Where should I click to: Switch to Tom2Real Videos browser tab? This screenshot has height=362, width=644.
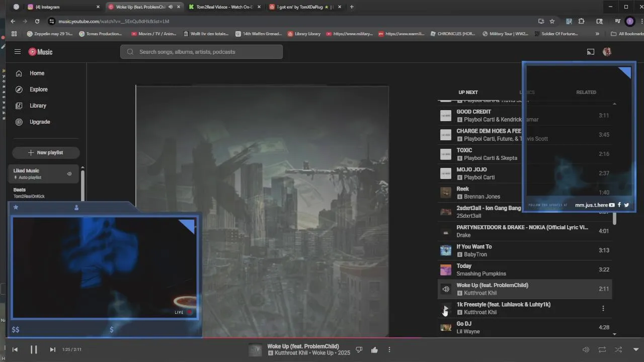click(x=225, y=7)
